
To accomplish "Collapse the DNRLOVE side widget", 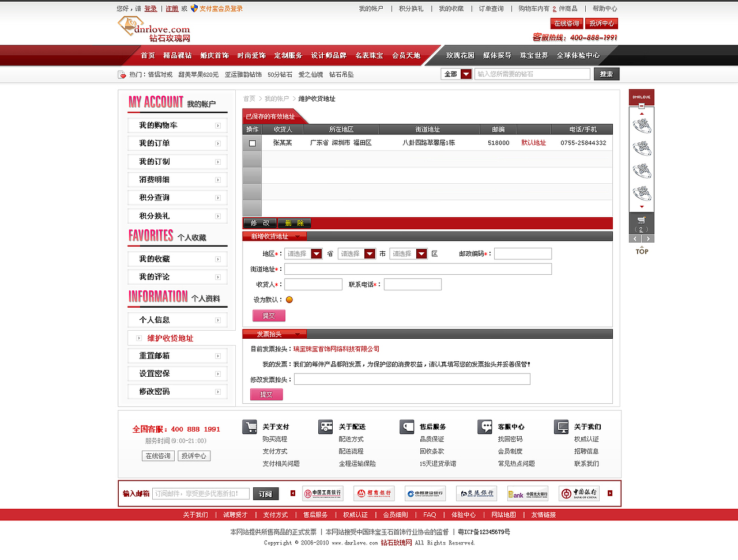I will coord(642,106).
